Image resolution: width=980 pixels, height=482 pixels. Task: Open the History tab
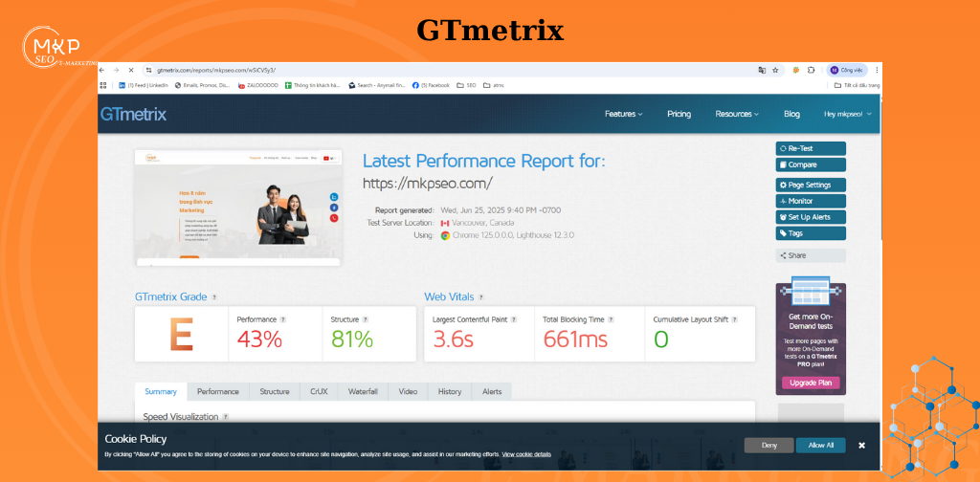pos(450,391)
